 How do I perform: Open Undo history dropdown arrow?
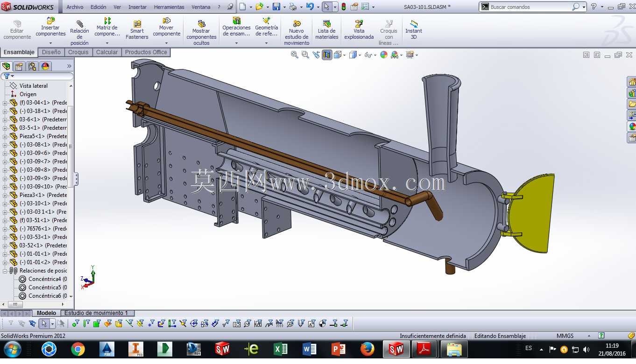(318, 7)
